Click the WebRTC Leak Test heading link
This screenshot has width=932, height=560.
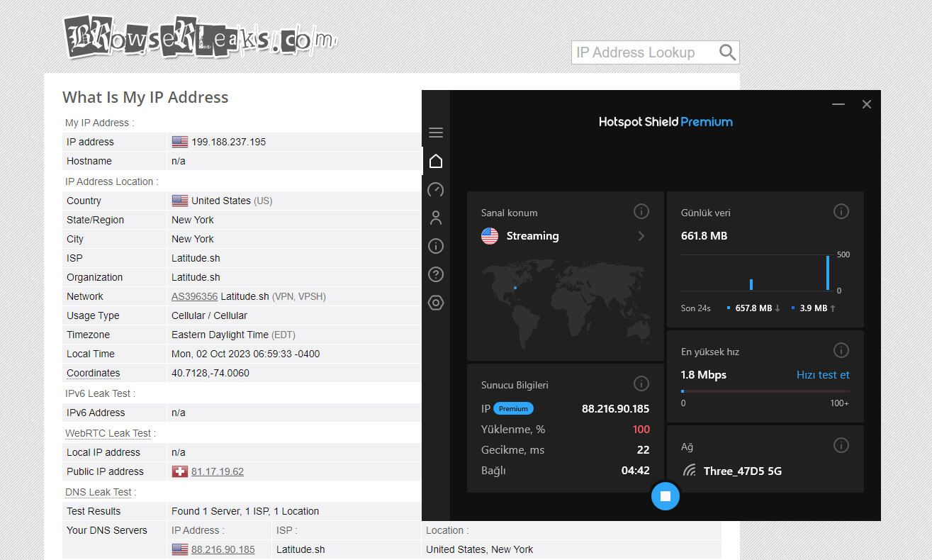(108, 433)
